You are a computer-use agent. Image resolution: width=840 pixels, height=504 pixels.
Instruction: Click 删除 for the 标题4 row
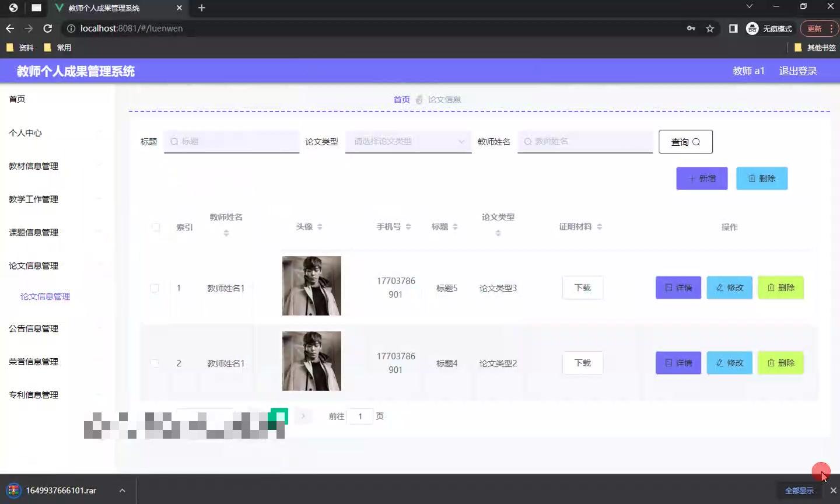click(x=781, y=363)
